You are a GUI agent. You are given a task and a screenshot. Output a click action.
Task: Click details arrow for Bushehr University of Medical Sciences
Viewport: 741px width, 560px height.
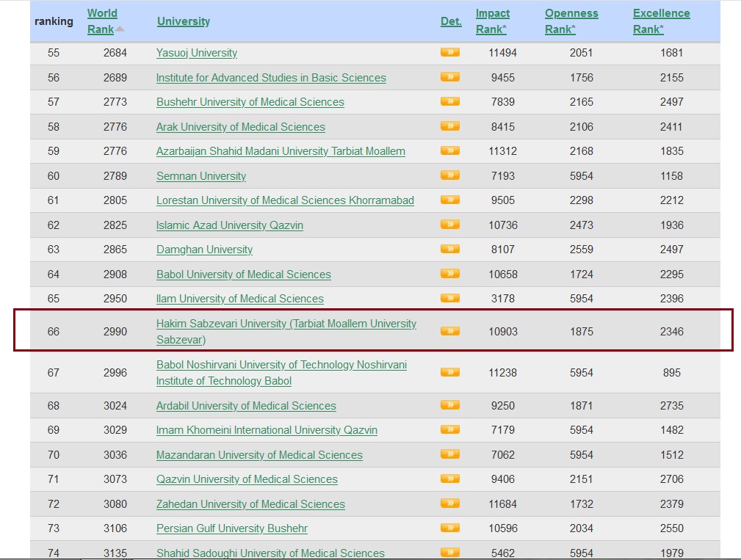[x=450, y=101]
